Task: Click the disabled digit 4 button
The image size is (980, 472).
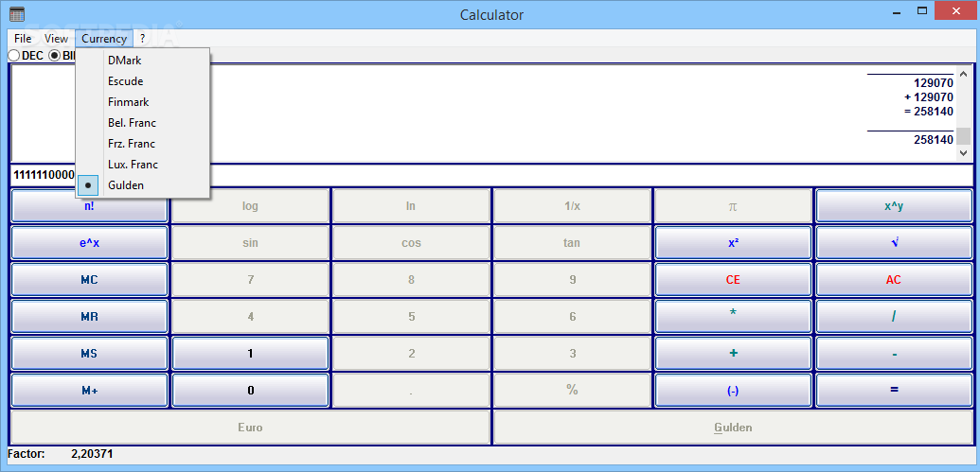Action: click(x=250, y=317)
